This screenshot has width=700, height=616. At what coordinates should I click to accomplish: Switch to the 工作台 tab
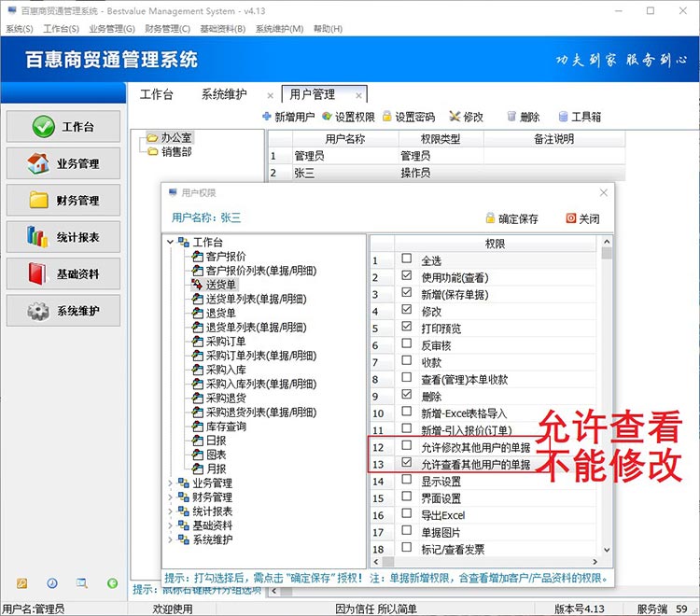pyautogui.click(x=156, y=94)
